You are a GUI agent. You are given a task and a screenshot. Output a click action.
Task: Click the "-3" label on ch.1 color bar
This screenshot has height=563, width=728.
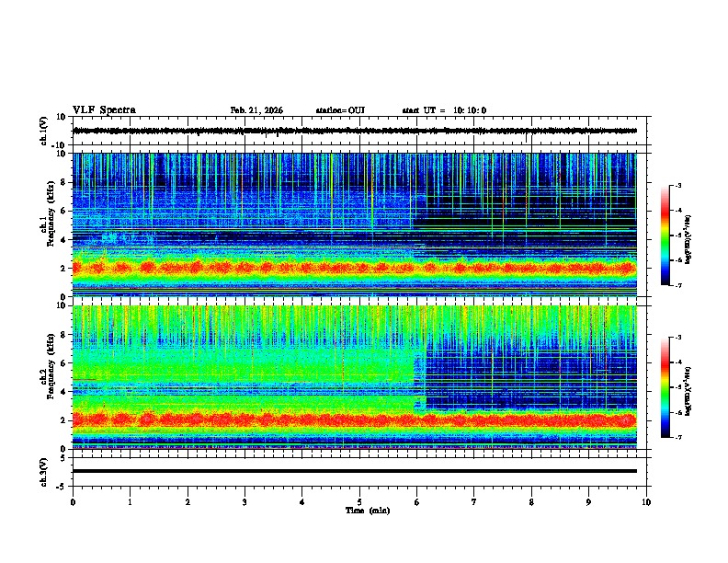pyautogui.click(x=677, y=185)
